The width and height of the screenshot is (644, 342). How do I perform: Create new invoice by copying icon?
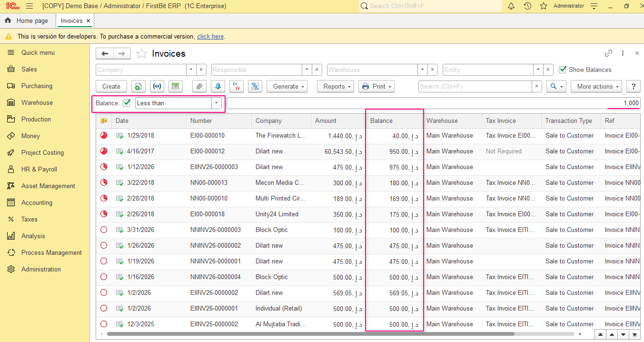(138, 86)
